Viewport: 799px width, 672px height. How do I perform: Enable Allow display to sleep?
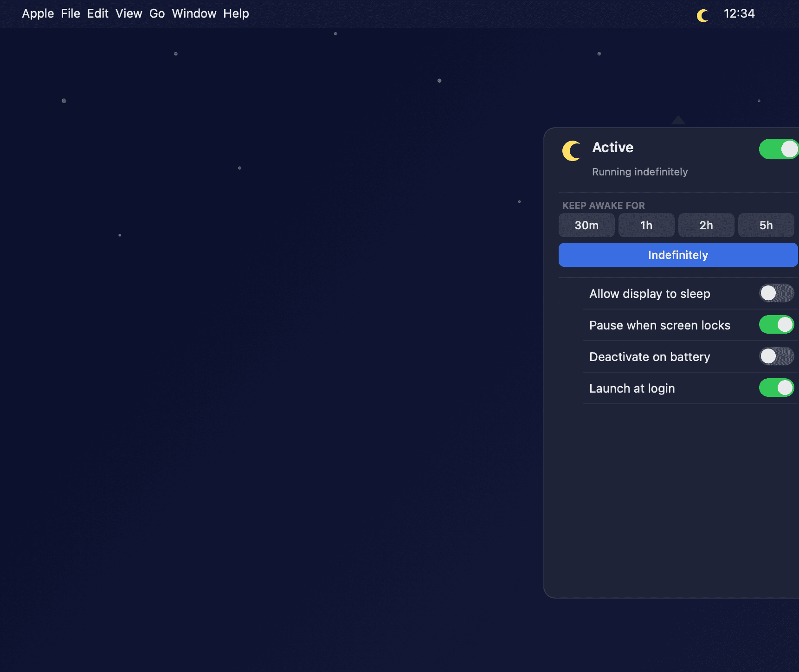(776, 293)
